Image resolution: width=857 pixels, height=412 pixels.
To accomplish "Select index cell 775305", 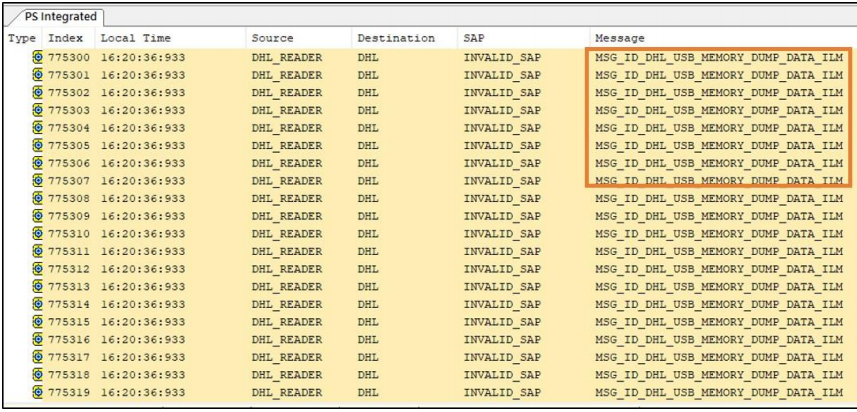I will (69, 146).
